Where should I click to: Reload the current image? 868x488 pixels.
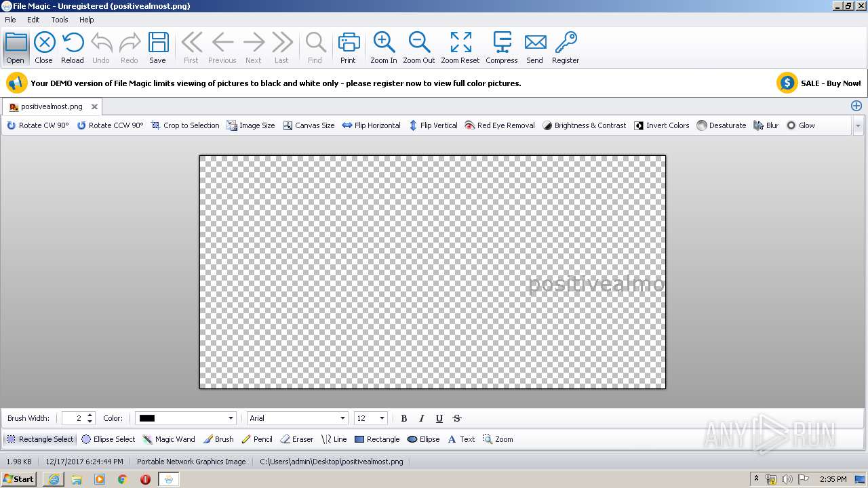[x=73, y=48]
